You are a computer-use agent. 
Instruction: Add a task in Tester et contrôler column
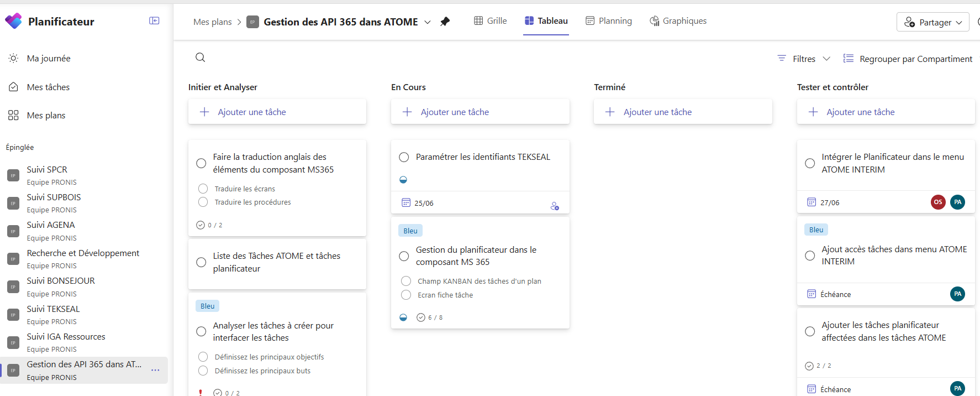[x=886, y=112]
